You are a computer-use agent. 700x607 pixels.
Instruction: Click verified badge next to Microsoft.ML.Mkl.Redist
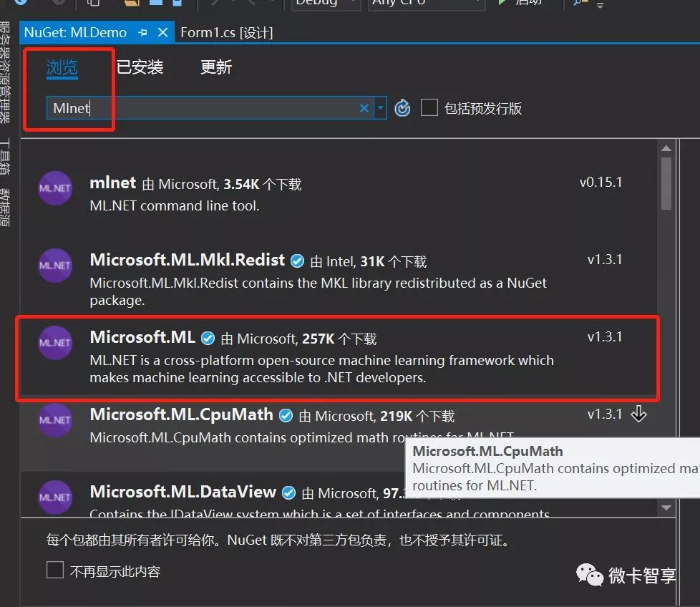pos(297,261)
